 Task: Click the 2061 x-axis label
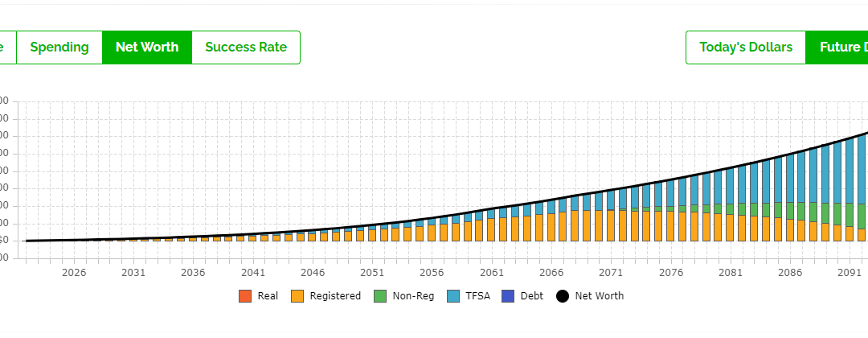[x=492, y=273]
